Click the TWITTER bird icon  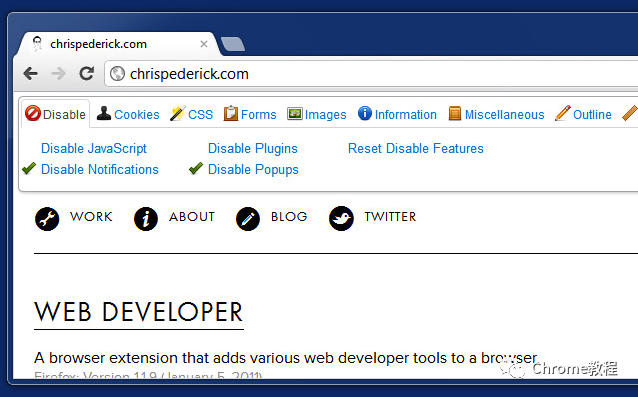[x=341, y=218]
